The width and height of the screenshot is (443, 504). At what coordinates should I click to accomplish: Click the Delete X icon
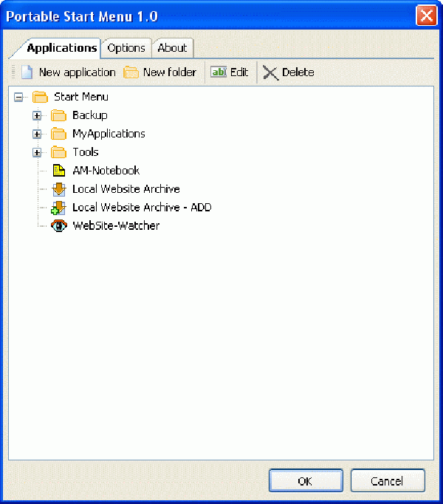point(271,72)
